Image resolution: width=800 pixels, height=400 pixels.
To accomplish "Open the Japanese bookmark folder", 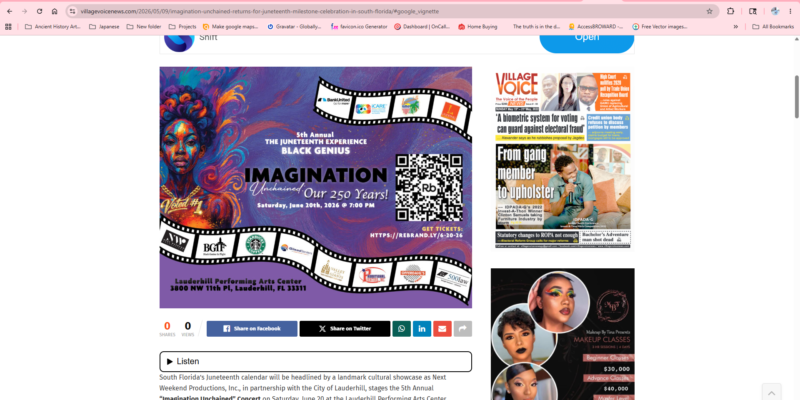I will [105, 27].
